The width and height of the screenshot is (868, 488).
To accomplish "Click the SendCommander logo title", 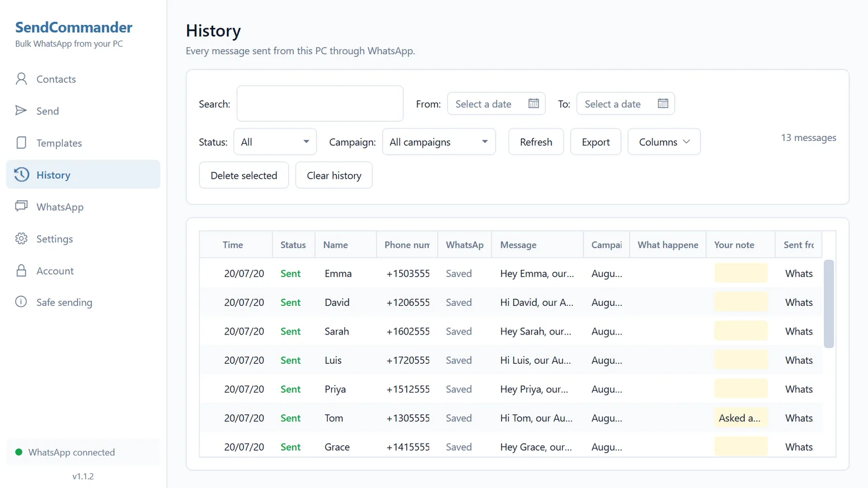I will coord(74,28).
